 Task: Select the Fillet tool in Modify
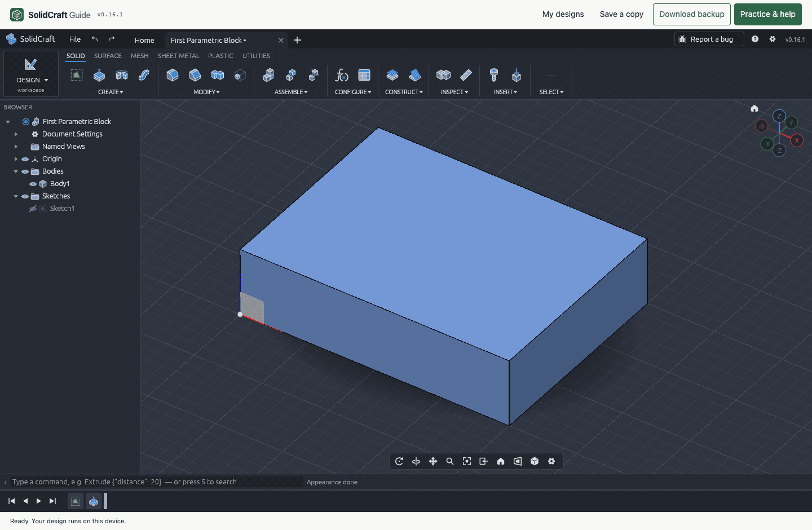tap(173, 75)
